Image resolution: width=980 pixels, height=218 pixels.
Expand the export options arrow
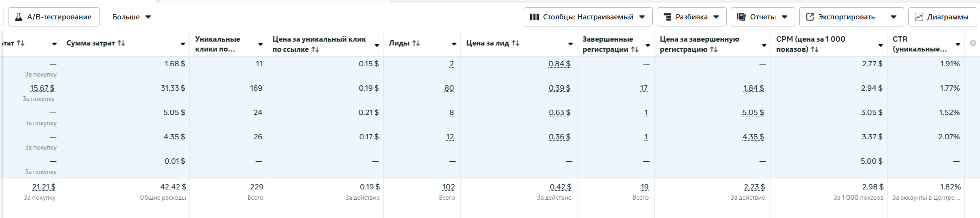coord(893,17)
